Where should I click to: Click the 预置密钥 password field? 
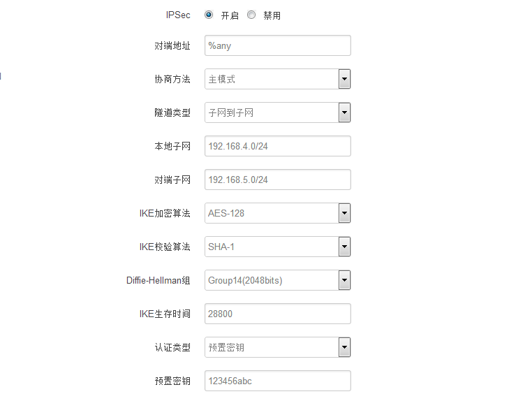click(277, 381)
